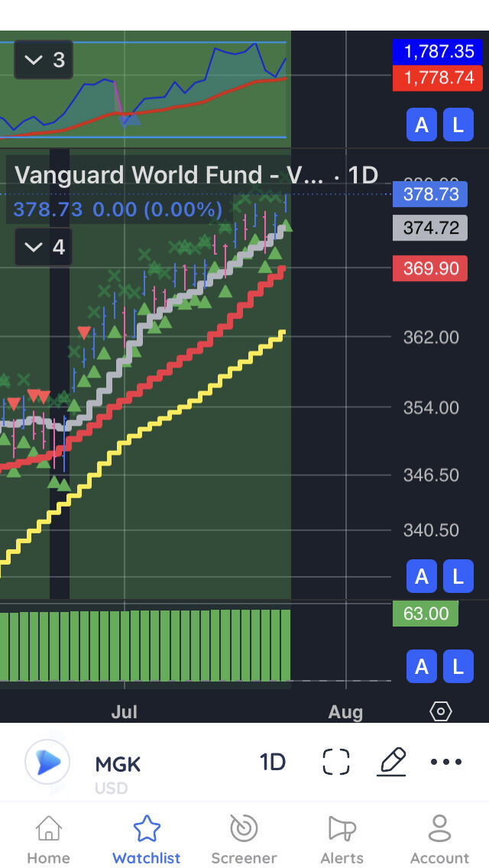Open the Screener tab

tap(244, 838)
